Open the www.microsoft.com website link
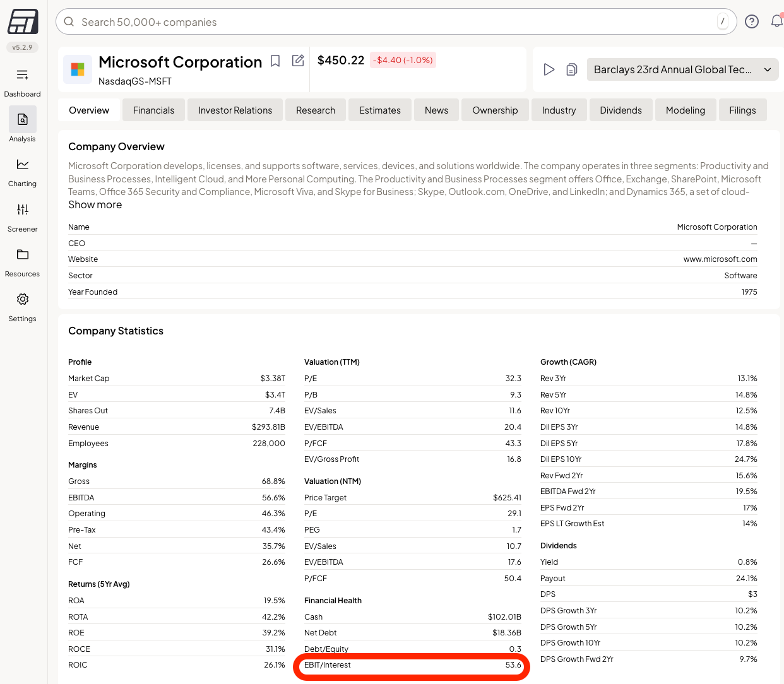 coord(720,259)
